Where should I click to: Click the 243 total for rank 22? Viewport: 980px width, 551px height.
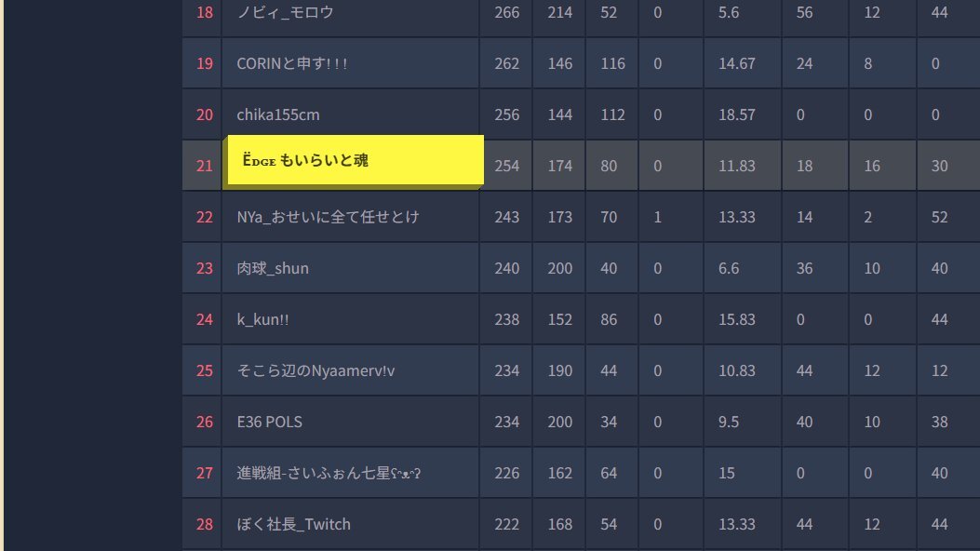[x=507, y=217]
